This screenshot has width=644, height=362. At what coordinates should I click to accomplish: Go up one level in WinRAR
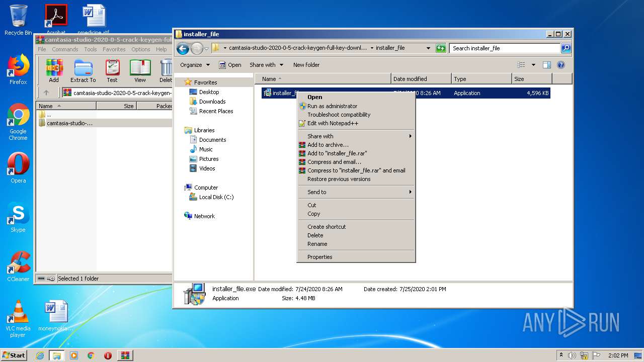[x=46, y=93]
